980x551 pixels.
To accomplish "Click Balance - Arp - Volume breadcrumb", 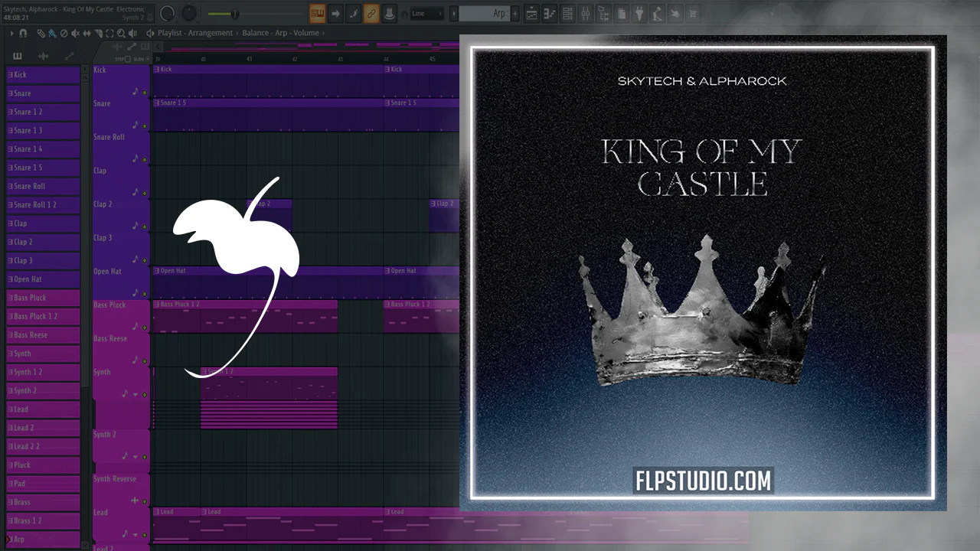I will (280, 34).
